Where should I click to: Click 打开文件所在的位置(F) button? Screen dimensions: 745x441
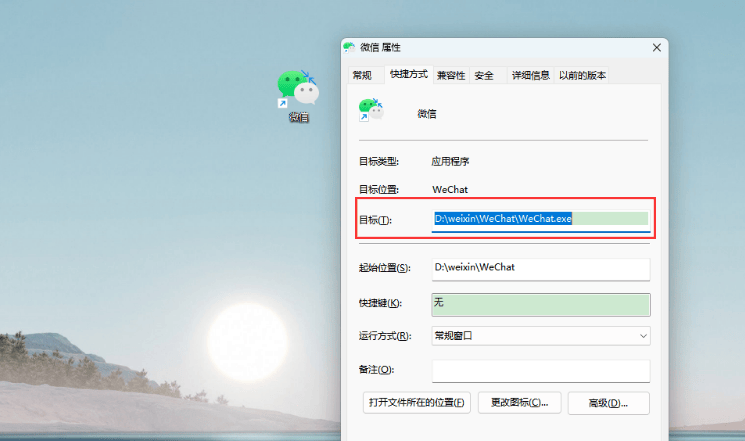point(417,403)
